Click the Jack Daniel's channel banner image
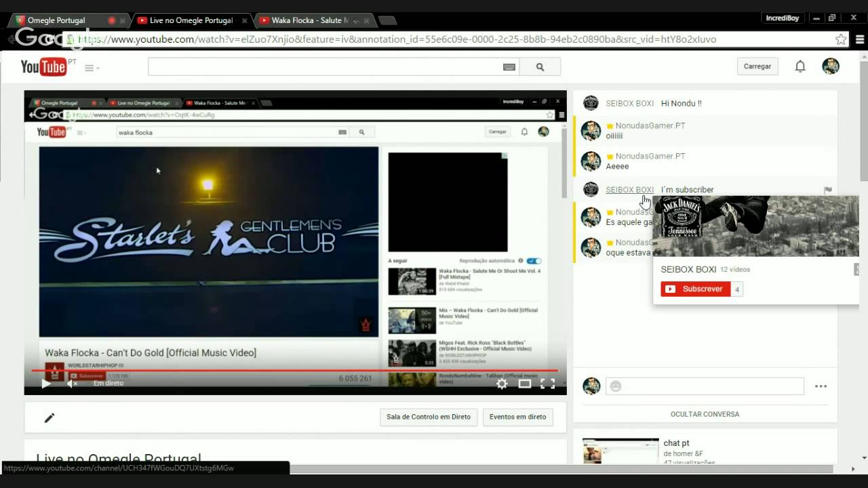 pyautogui.click(x=756, y=226)
